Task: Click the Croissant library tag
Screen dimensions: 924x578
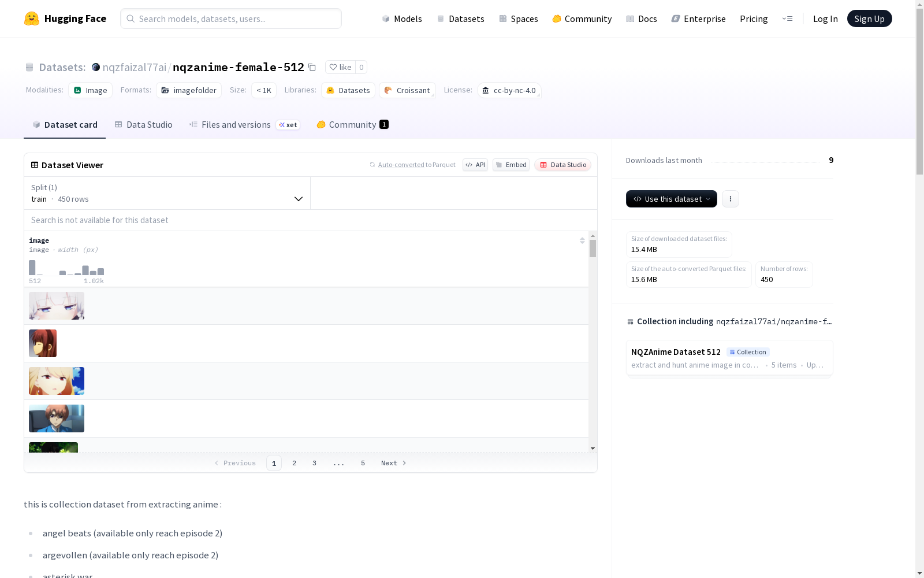Action: pyautogui.click(x=407, y=90)
